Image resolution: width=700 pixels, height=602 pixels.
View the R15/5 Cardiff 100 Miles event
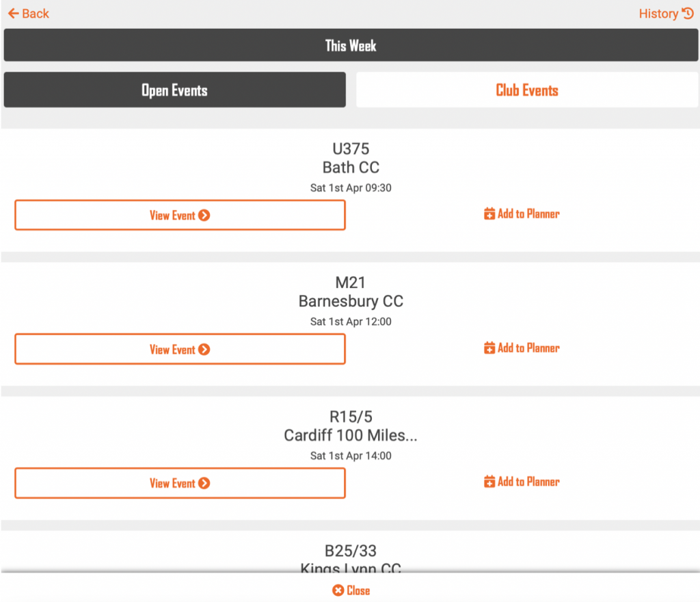[179, 484]
